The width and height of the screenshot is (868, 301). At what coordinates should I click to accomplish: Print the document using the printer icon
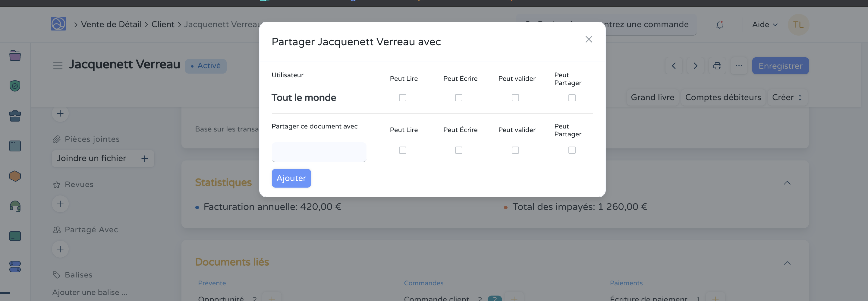pyautogui.click(x=717, y=66)
